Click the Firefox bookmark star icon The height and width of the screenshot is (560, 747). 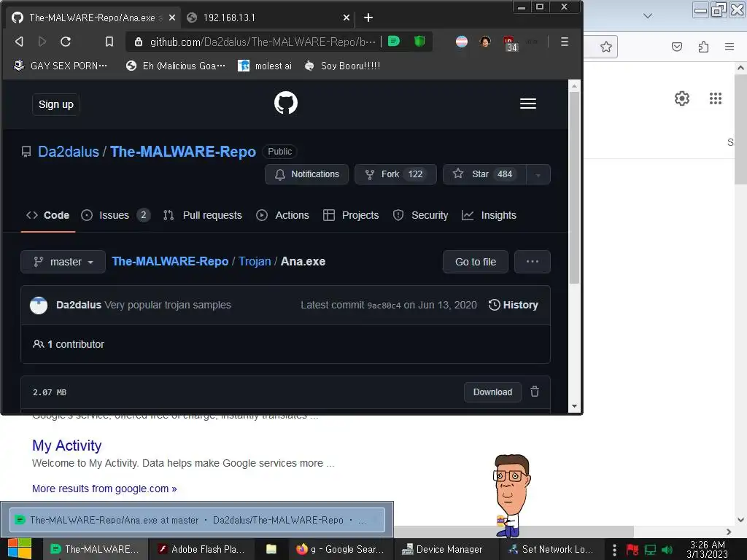(x=605, y=47)
